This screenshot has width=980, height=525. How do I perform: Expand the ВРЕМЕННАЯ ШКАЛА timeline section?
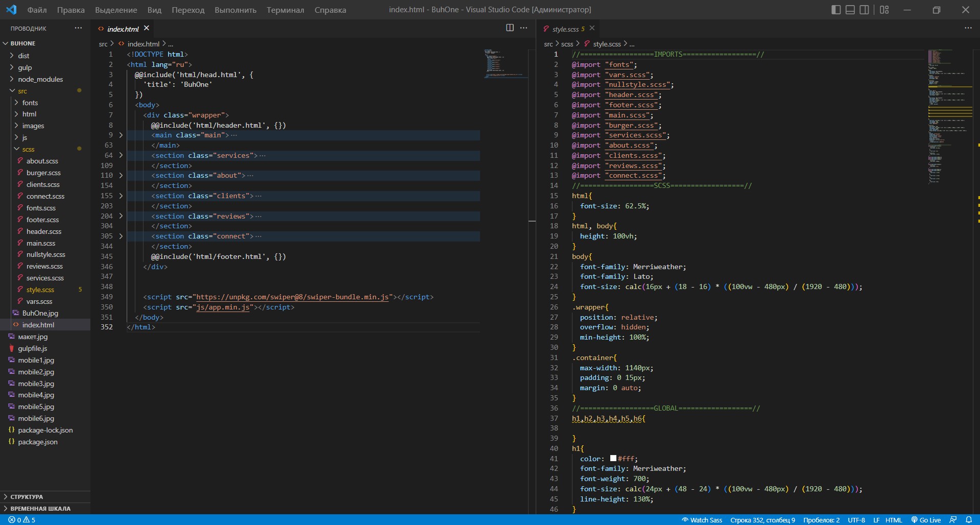coord(45,508)
